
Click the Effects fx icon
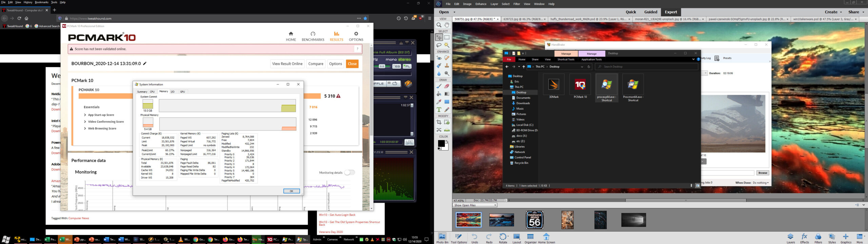click(x=804, y=238)
